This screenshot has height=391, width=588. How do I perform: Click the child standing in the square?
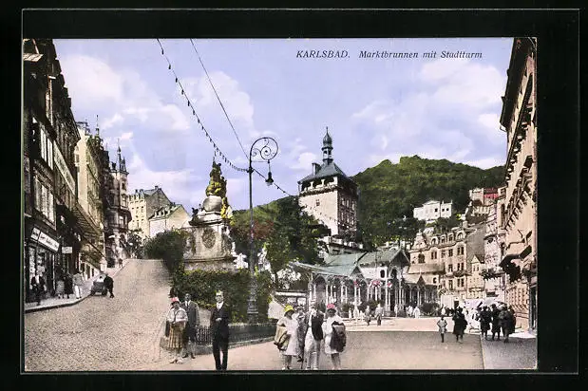pos(442,327)
